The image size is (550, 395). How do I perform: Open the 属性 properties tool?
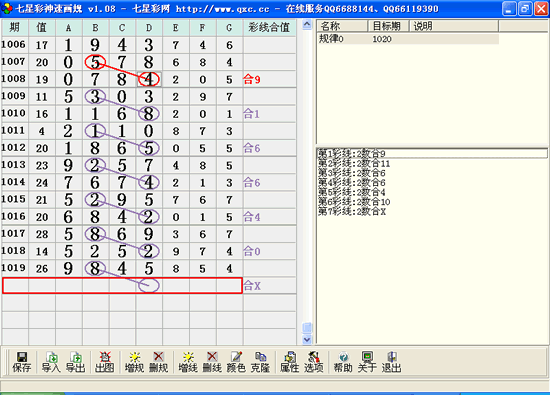(x=290, y=362)
